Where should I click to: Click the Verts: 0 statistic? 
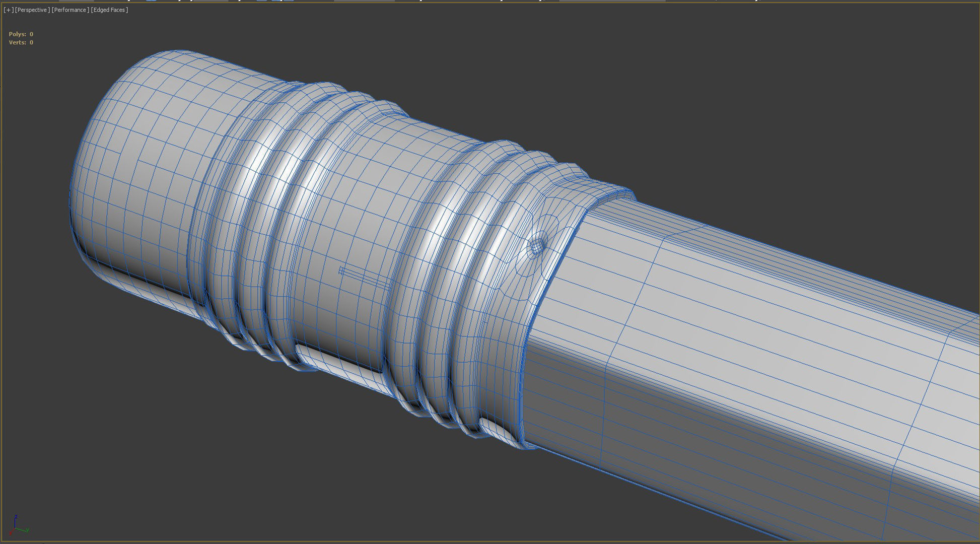[x=21, y=43]
